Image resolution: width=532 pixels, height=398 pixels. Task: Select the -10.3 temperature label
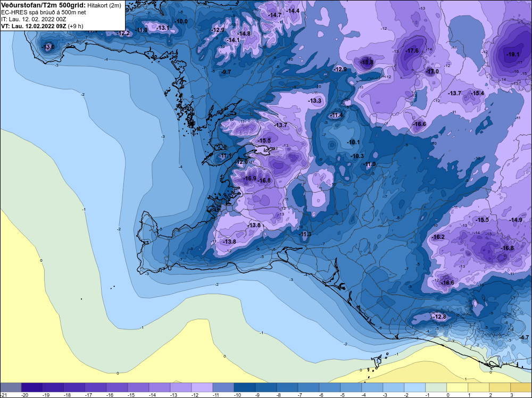click(x=358, y=156)
